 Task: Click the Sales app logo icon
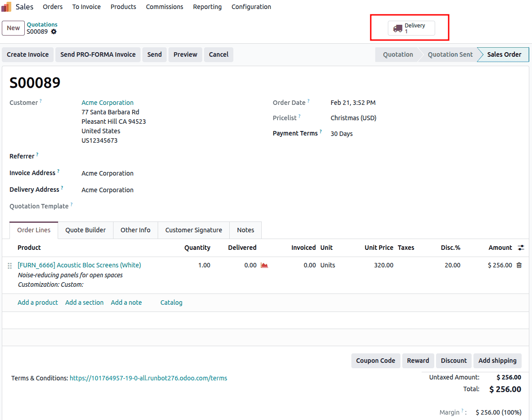tap(6, 7)
